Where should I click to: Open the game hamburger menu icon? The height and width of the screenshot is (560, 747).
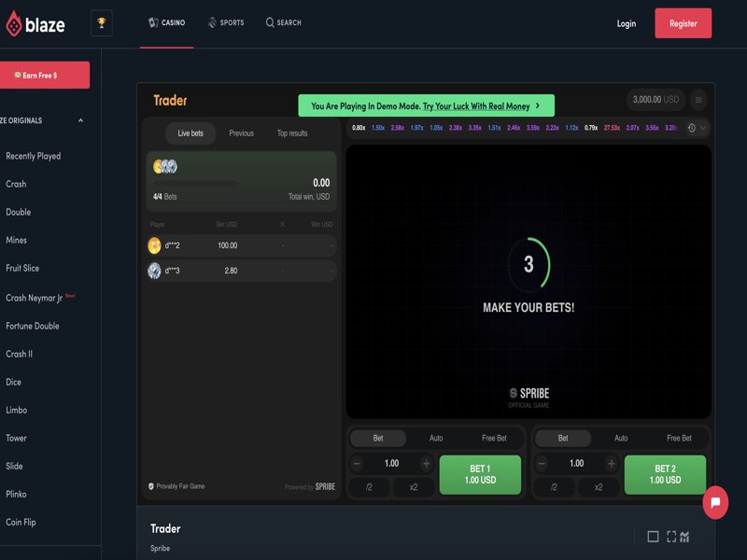(698, 100)
